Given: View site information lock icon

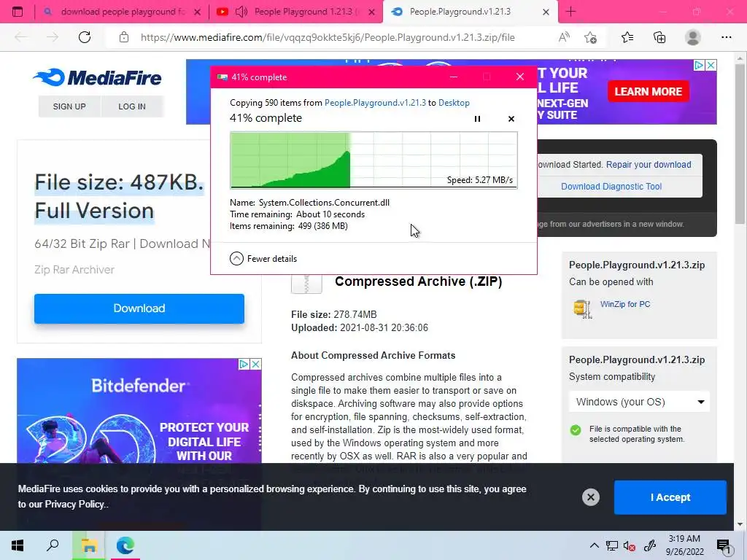Looking at the screenshot, I should pos(124,37).
